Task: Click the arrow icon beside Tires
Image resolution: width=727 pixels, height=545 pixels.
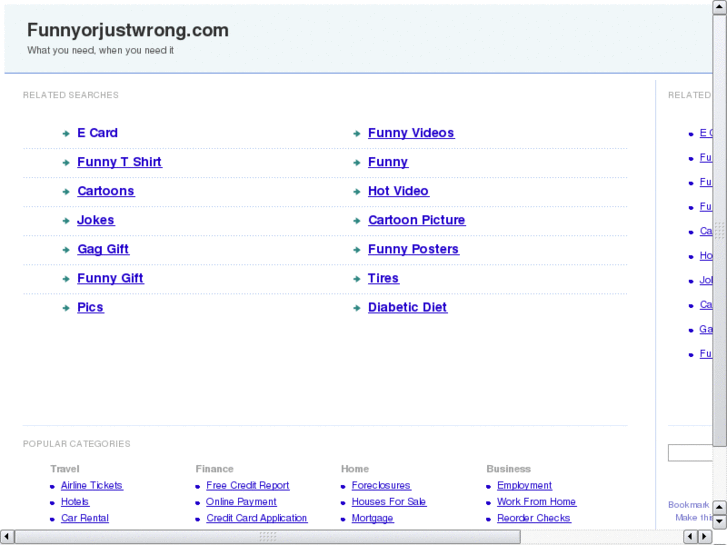Action: tap(357, 279)
